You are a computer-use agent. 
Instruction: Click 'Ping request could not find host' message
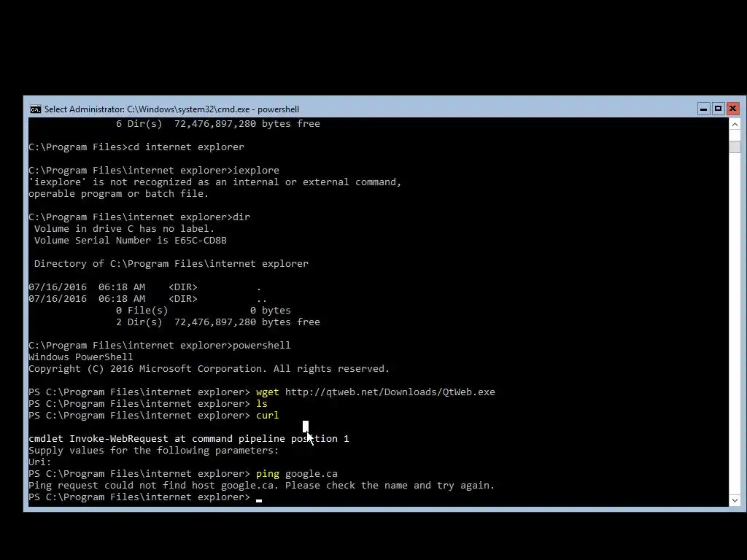(262, 486)
